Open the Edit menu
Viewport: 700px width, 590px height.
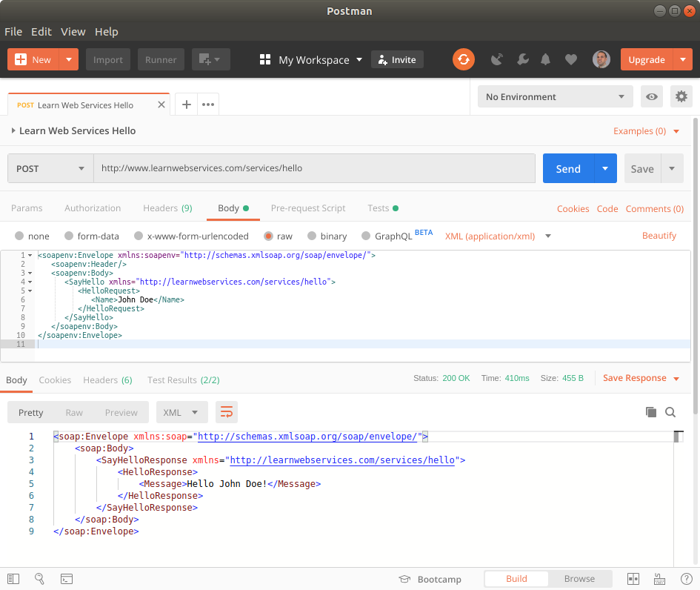tap(41, 32)
